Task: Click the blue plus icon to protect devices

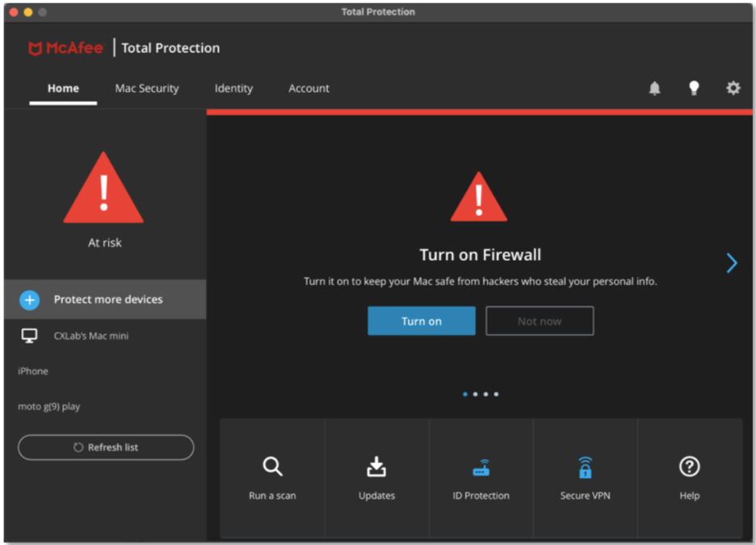Action: [29, 300]
